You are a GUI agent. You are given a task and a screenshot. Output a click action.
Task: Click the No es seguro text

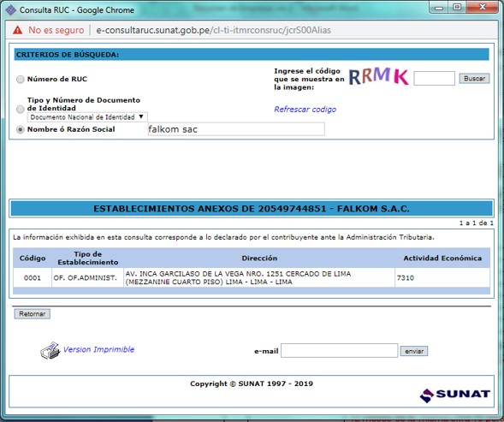pos(56,30)
